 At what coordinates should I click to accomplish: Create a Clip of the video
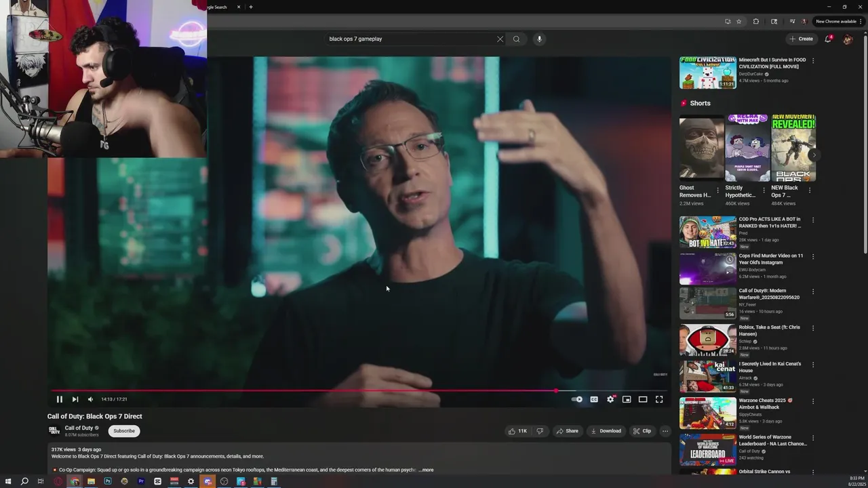coord(642,431)
